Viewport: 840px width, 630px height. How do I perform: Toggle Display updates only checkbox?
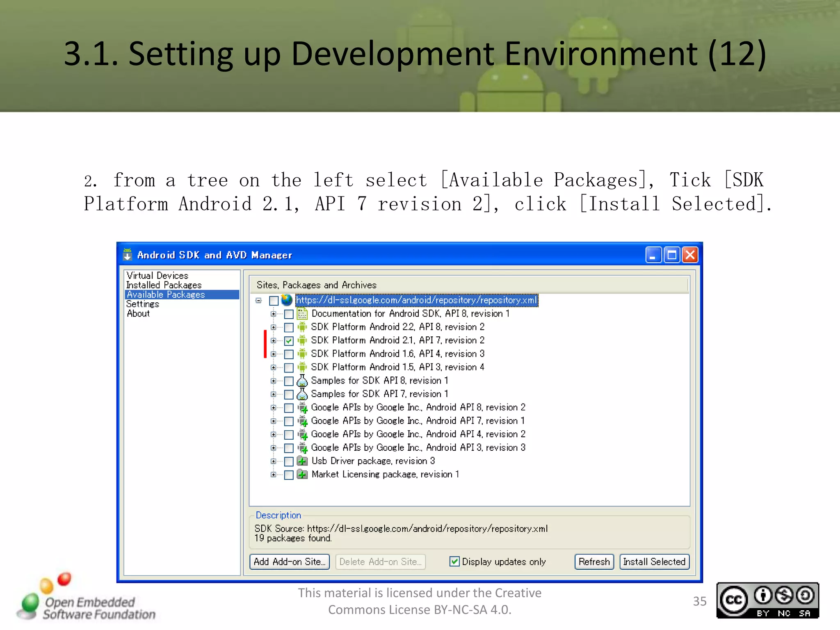coord(454,561)
